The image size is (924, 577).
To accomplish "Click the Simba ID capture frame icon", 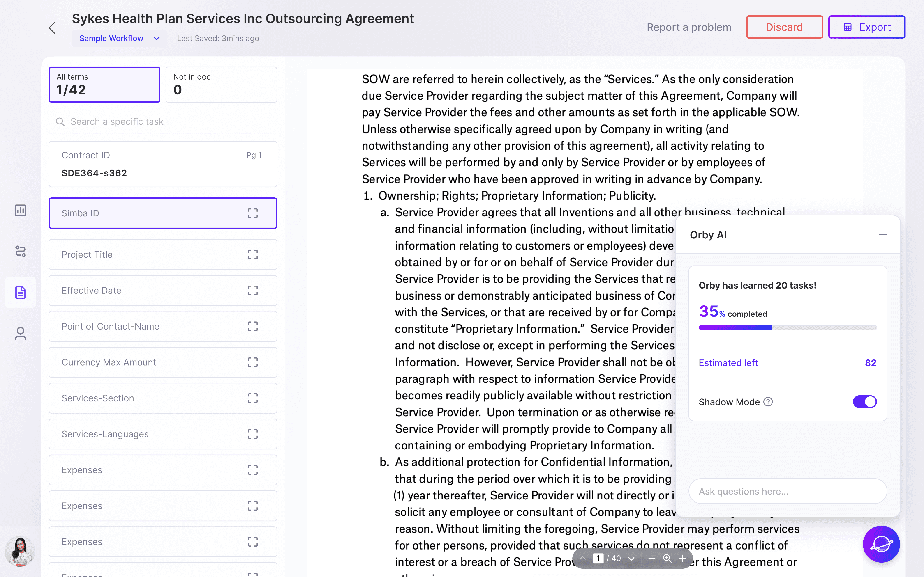I will 252,213.
